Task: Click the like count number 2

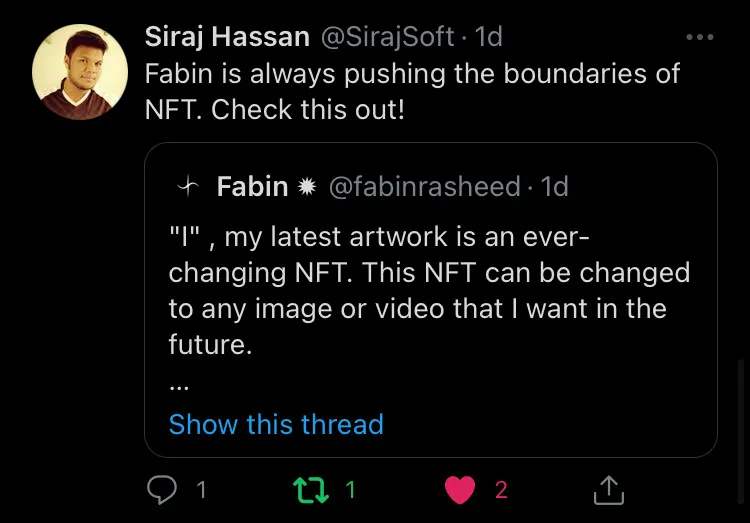Action: pyautogui.click(x=501, y=489)
